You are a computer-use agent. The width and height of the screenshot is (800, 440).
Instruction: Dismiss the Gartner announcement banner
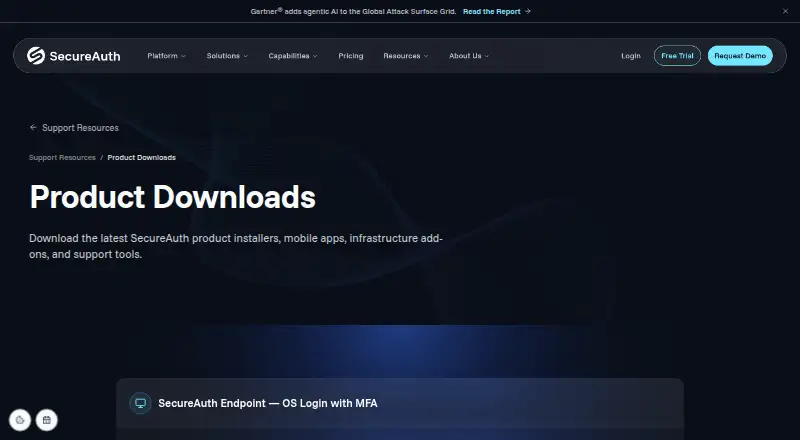(785, 11)
